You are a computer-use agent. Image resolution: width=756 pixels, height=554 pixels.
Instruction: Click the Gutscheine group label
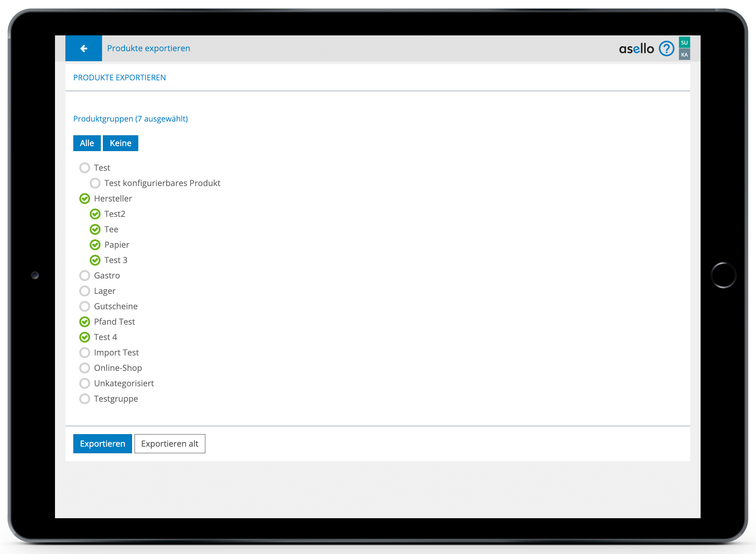click(116, 306)
